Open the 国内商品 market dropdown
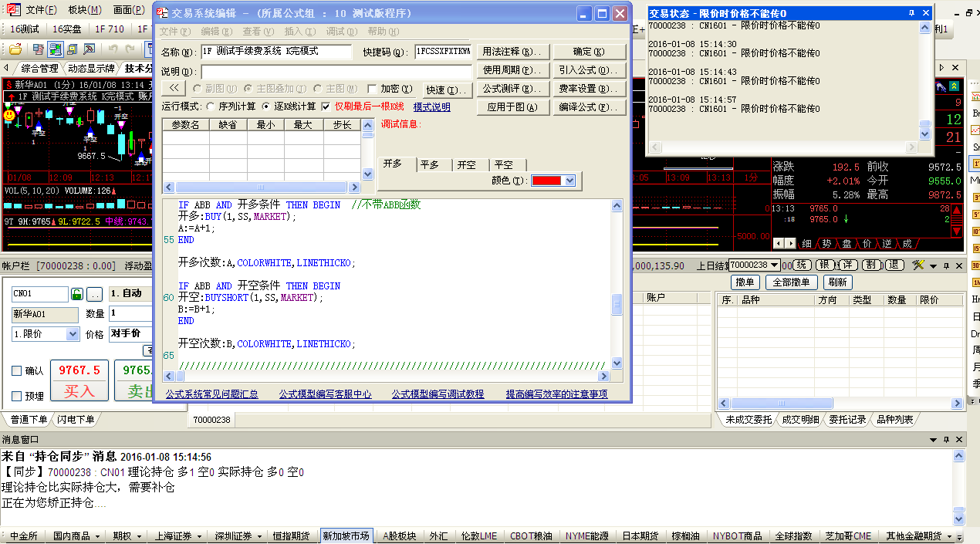Image resolution: width=980 pixels, height=544 pixels. coord(97,536)
